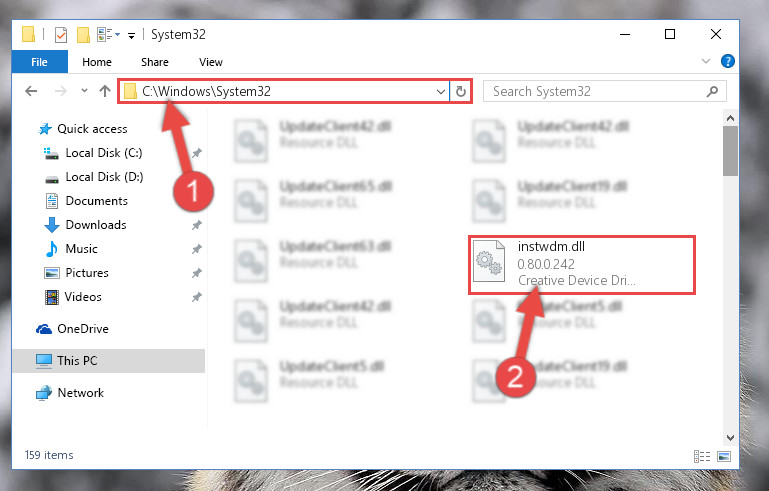Open the File menu

click(39, 62)
